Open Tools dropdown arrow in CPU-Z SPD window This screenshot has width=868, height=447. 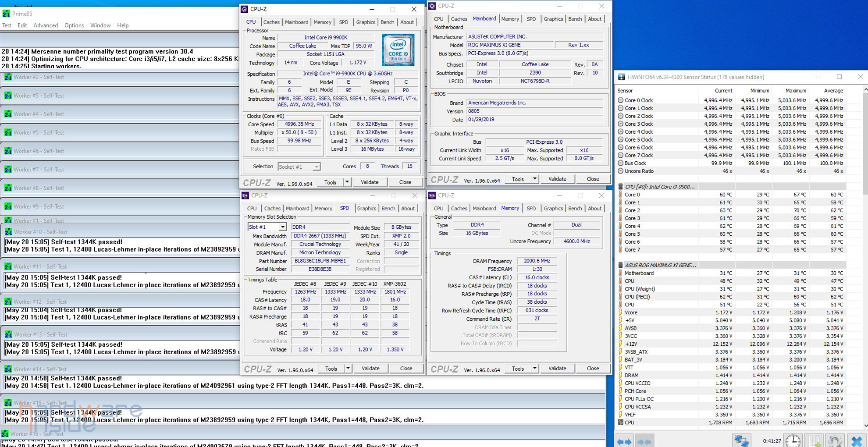[x=348, y=368]
